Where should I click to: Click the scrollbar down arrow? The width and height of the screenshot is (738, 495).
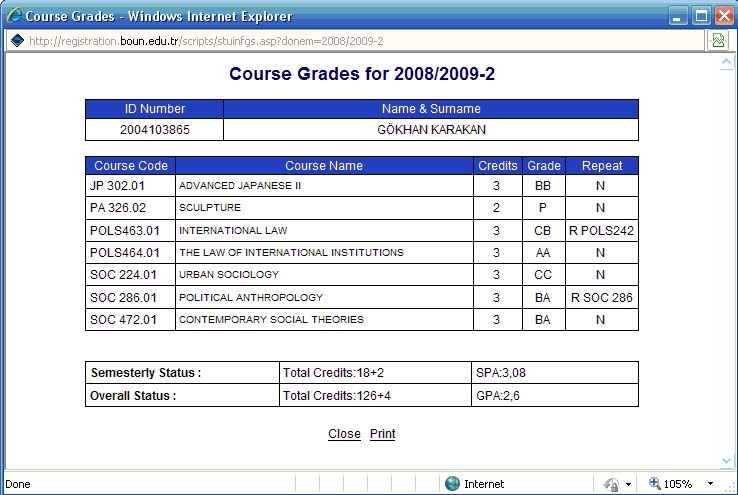727,459
